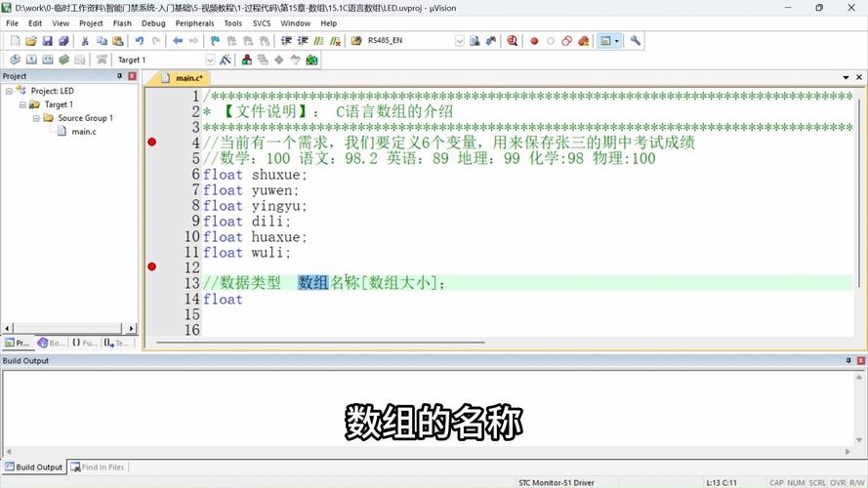Screen dimensions: 868x488
Task: Collapse the Project: LED tree node
Action: click(x=9, y=91)
